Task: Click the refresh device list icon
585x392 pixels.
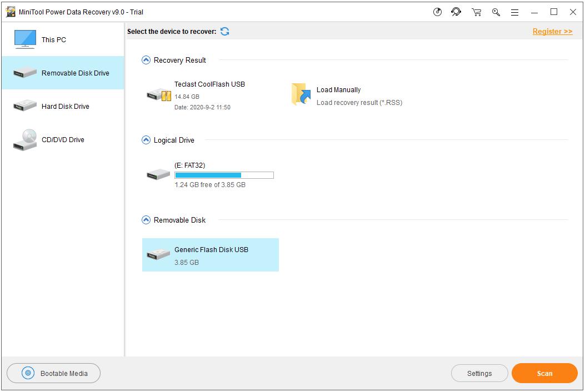Action: [x=224, y=31]
